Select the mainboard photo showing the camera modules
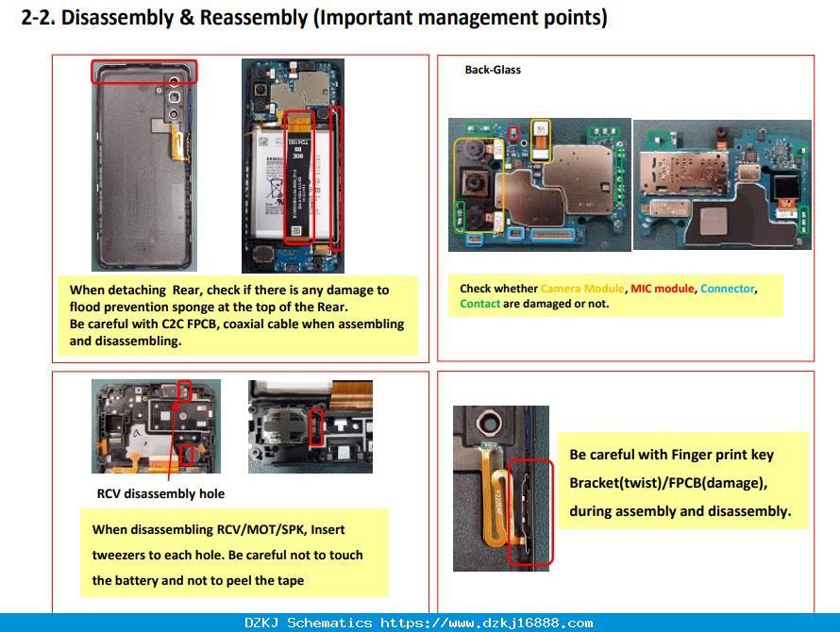This screenshot has width=840, height=632. [540, 185]
